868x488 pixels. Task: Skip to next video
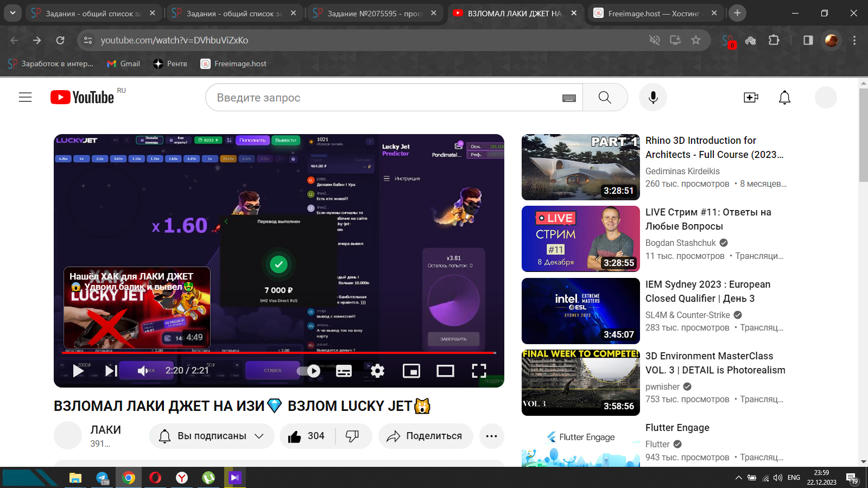(111, 370)
